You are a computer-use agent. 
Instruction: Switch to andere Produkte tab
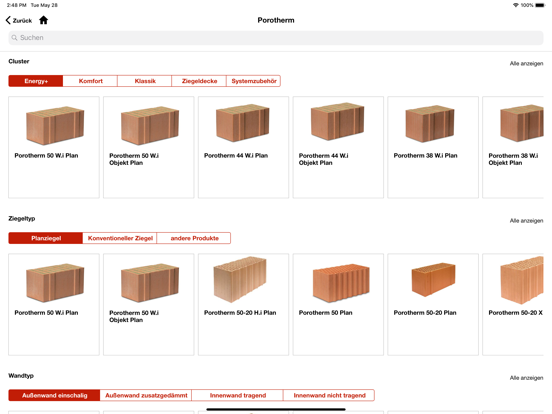click(194, 238)
